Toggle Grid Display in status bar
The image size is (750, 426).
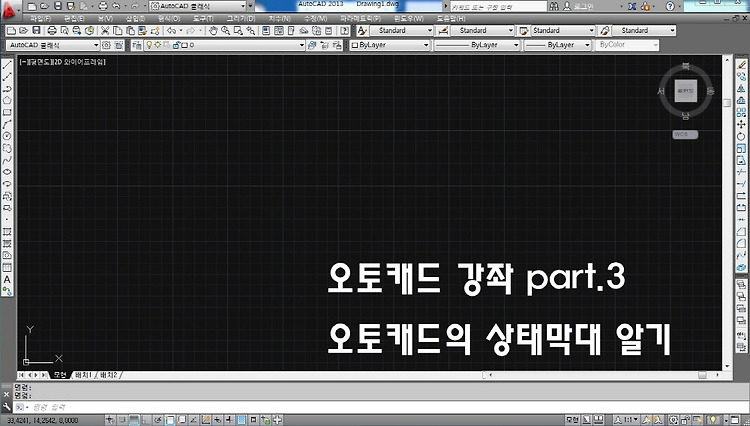point(134,420)
